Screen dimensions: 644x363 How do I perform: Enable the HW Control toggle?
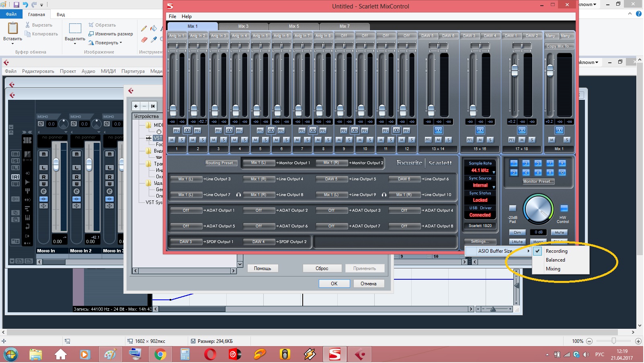pyautogui.click(x=564, y=208)
